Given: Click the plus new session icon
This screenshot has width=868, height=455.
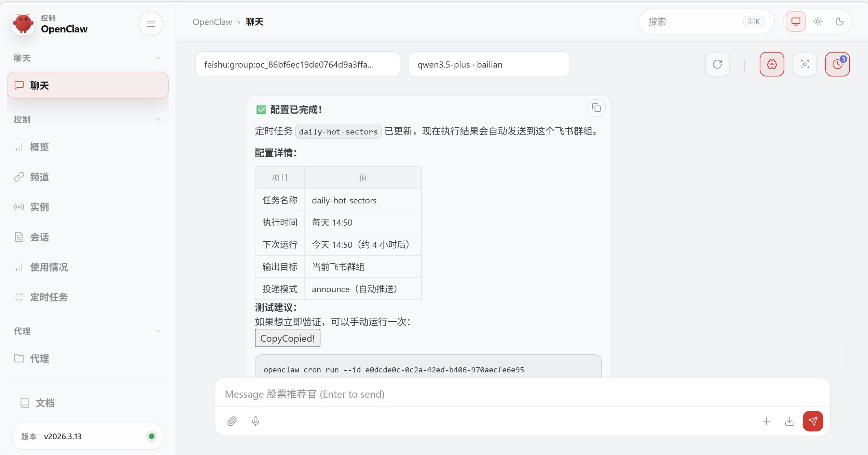Looking at the screenshot, I should (767, 421).
